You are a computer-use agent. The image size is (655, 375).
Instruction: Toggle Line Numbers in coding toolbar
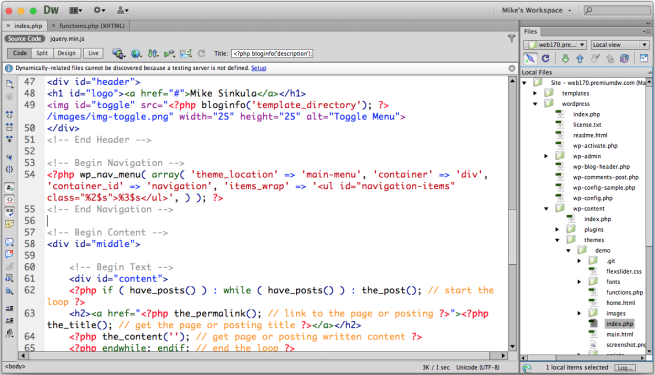9,188
